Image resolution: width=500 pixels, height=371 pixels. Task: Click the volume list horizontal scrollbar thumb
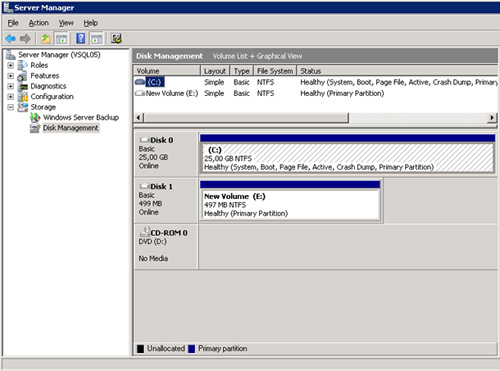pyautogui.click(x=247, y=118)
